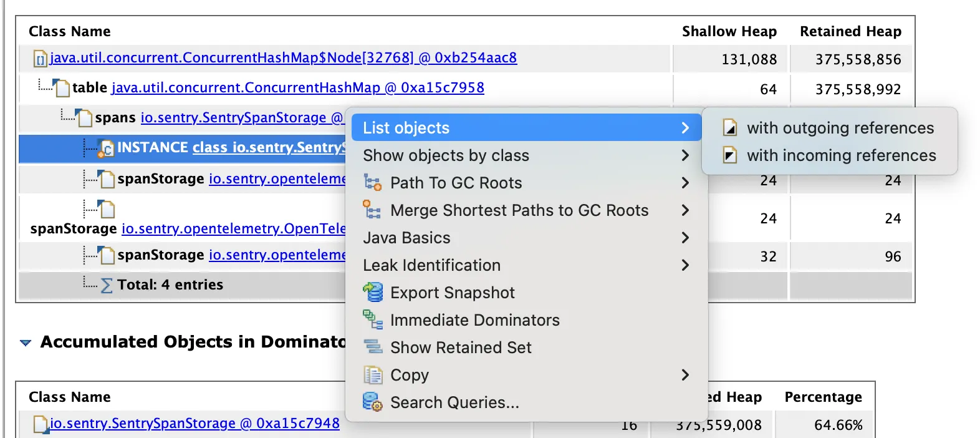Open the io.sentry.SentrySpanStorage @ 0xa15c7948 link
This screenshot has width=980, height=438.
pyautogui.click(x=195, y=424)
